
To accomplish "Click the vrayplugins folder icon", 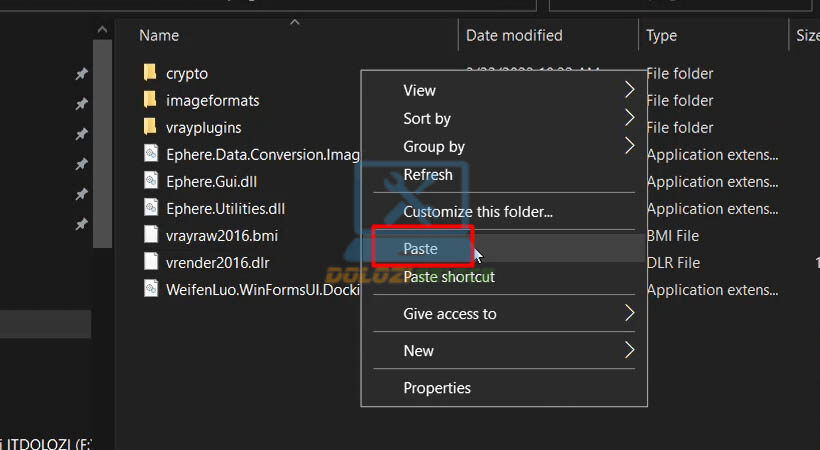I will pyautogui.click(x=150, y=127).
